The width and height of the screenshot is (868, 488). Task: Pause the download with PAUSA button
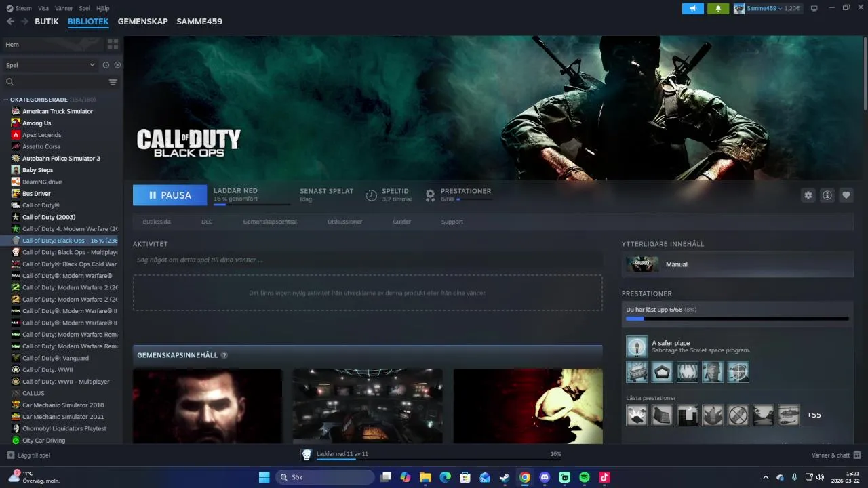pyautogui.click(x=170, y=195)
